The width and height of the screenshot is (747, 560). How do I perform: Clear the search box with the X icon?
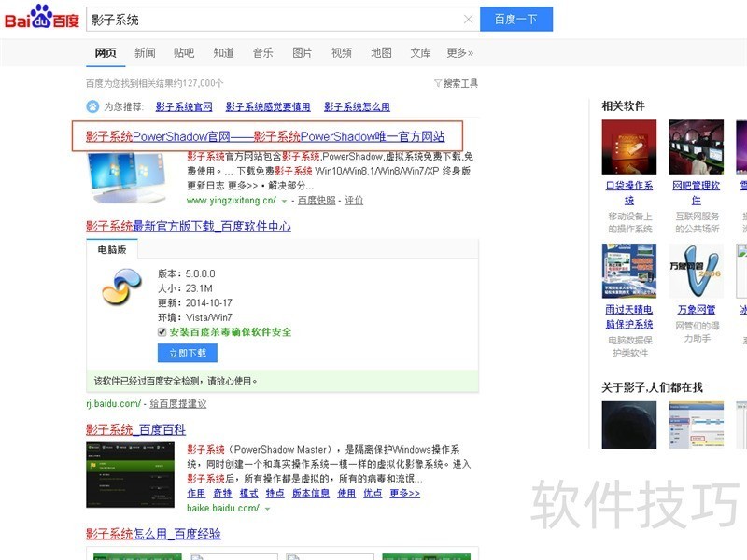(x=469, y=19)
